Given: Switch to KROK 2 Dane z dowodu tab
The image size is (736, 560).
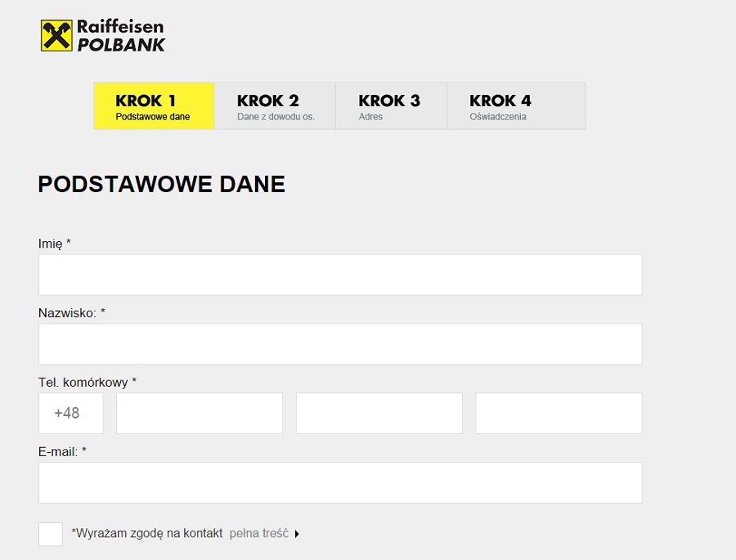Looking at the screenshot, I should [275, 106].
